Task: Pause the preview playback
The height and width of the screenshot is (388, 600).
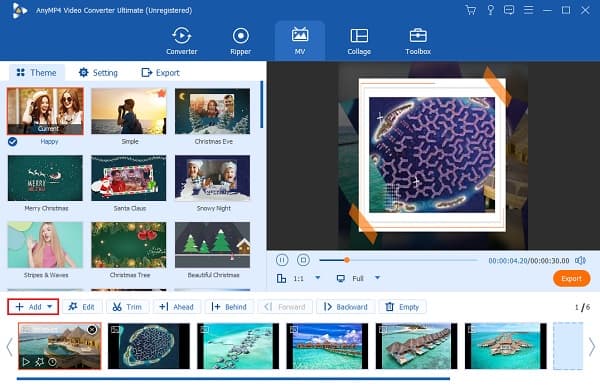Action: [x=282, y=260]
